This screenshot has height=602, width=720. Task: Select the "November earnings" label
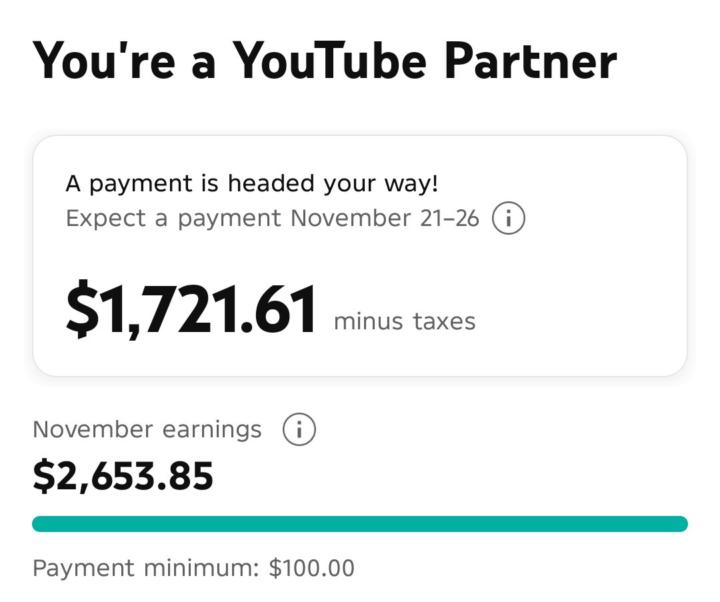[147, 430]
